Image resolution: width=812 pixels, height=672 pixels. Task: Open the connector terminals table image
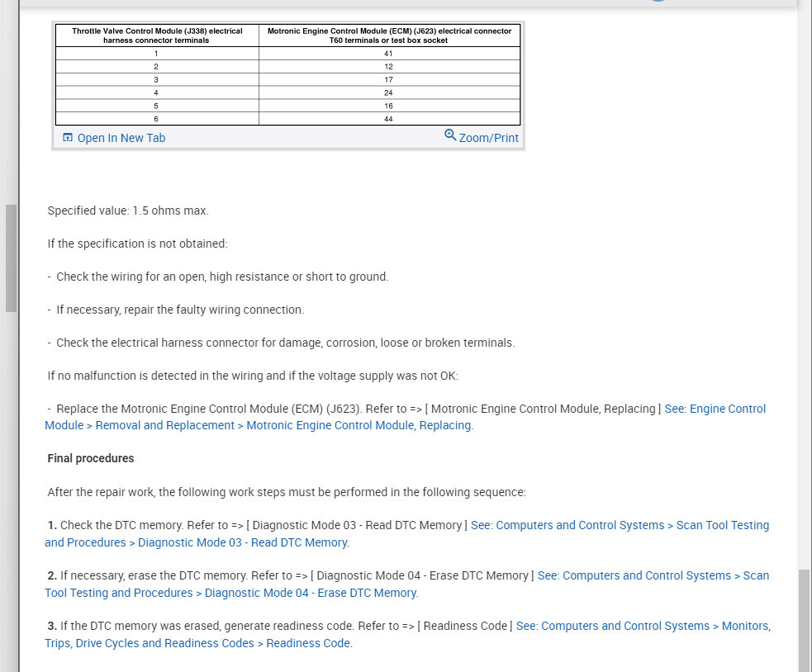287,74
